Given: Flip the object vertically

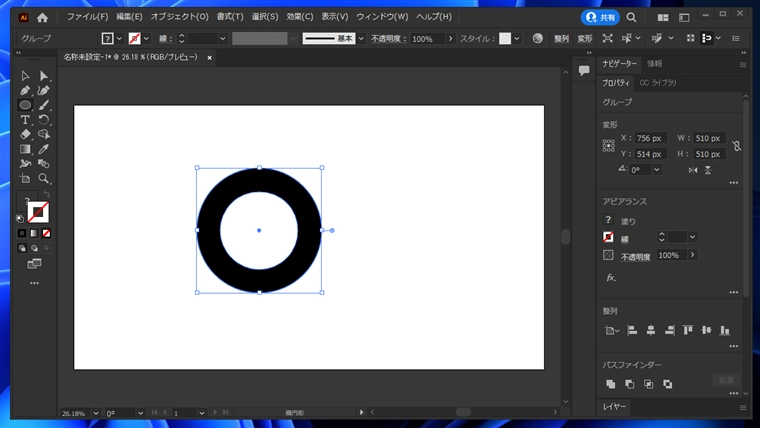Looking at the screenshot, I should (708, 170).
